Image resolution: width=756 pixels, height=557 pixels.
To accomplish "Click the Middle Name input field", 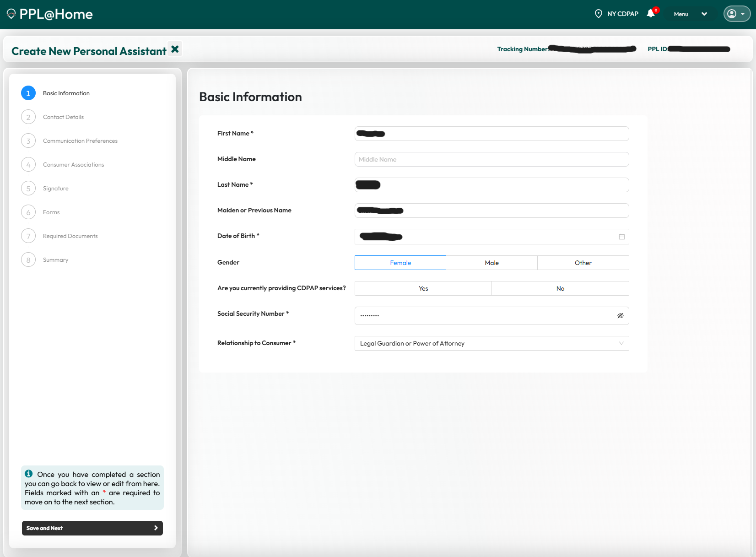I will coord(491,159).
